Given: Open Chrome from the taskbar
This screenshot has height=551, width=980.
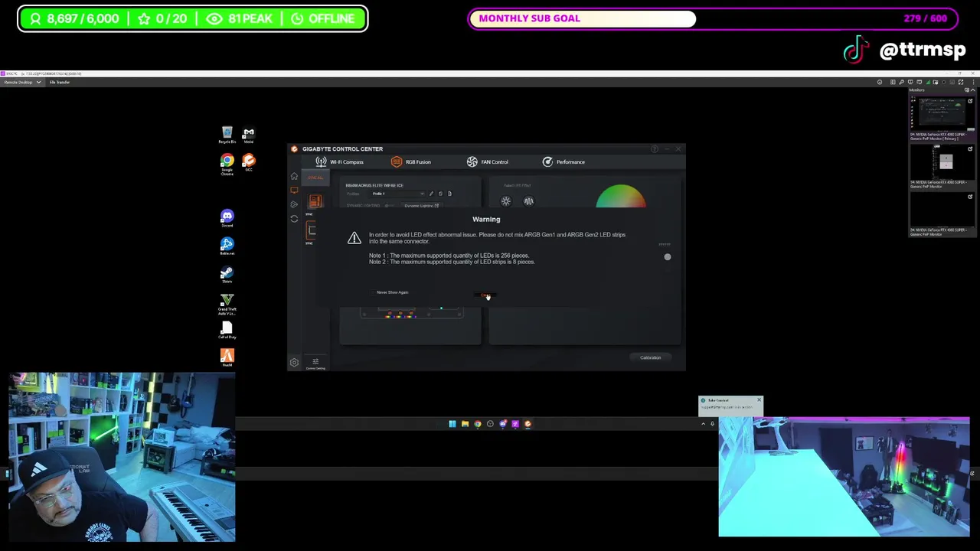Looking at the screenshot, I should pos(478,424).
